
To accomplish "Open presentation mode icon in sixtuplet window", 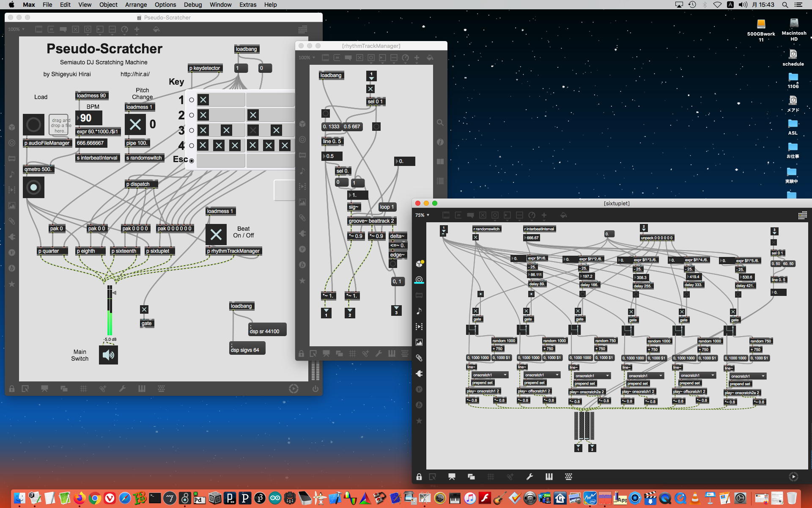I will (x=452, y=477).
